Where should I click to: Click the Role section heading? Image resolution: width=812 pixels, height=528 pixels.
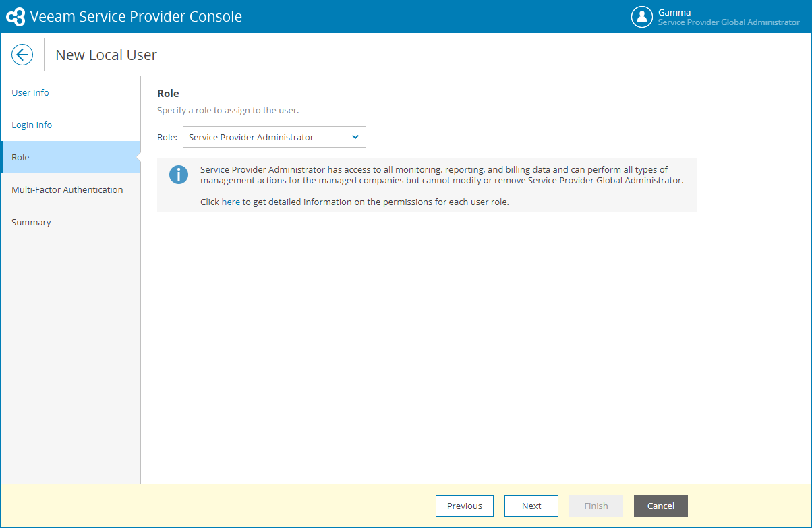168,93
